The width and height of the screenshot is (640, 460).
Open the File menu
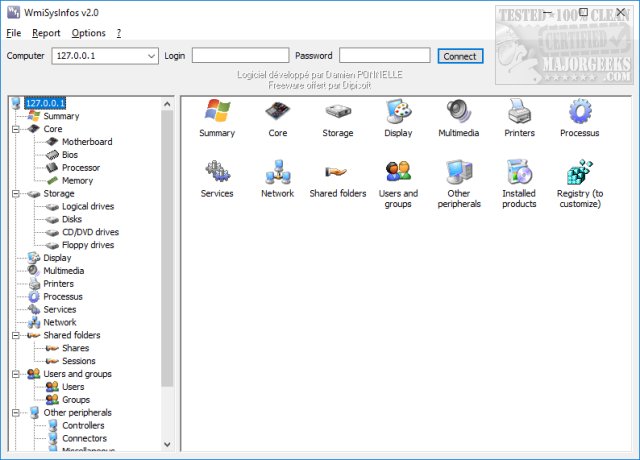coord(13,33)
